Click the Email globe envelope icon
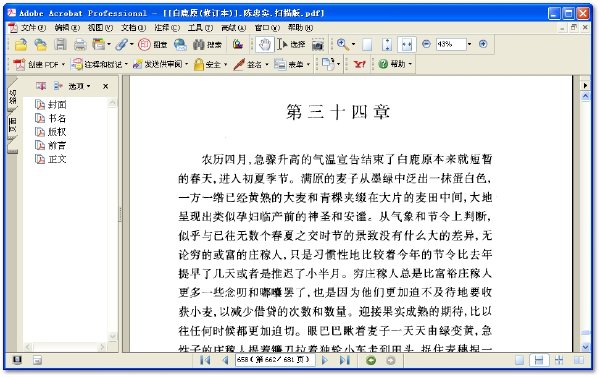600x377 pixels. [x=180, y=45]
